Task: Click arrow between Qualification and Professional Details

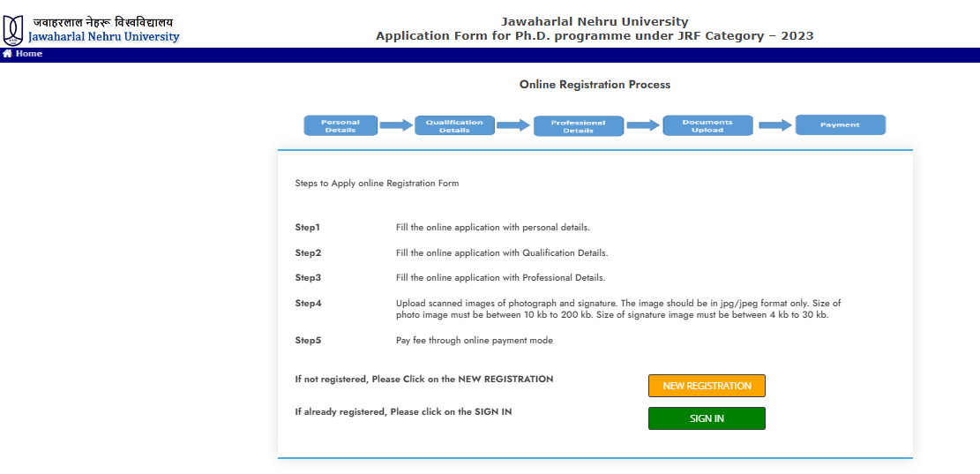Action: click(x=513, y=125)
